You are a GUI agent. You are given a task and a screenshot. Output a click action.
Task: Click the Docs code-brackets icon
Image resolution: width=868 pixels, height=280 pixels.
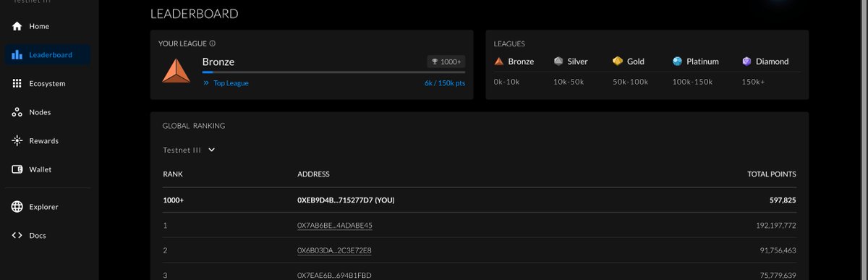point(17,235)
